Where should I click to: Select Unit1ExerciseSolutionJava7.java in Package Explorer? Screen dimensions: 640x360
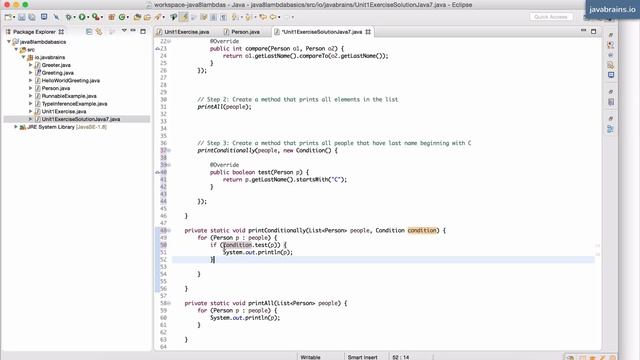coord(81,119)
